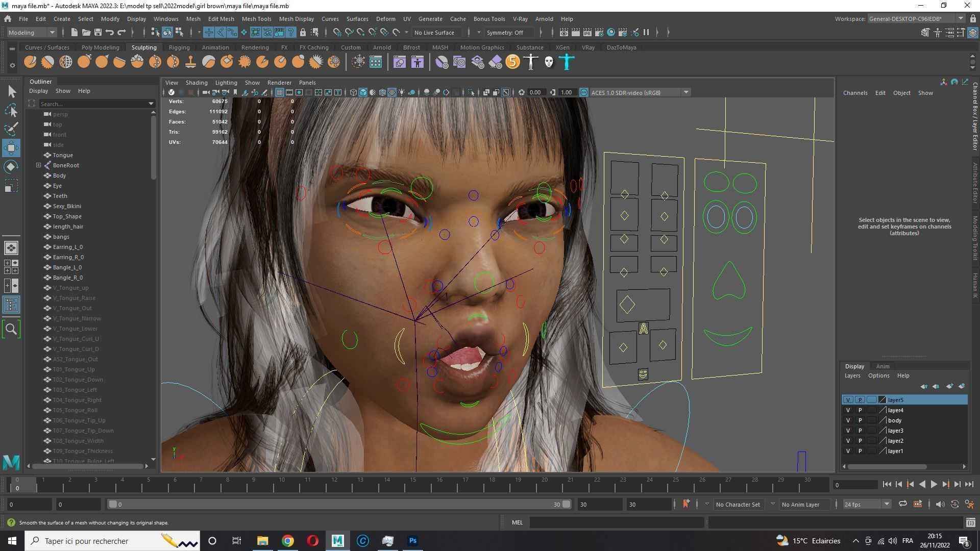Open the 24 fps frame rate dropdown

[866, 505]
